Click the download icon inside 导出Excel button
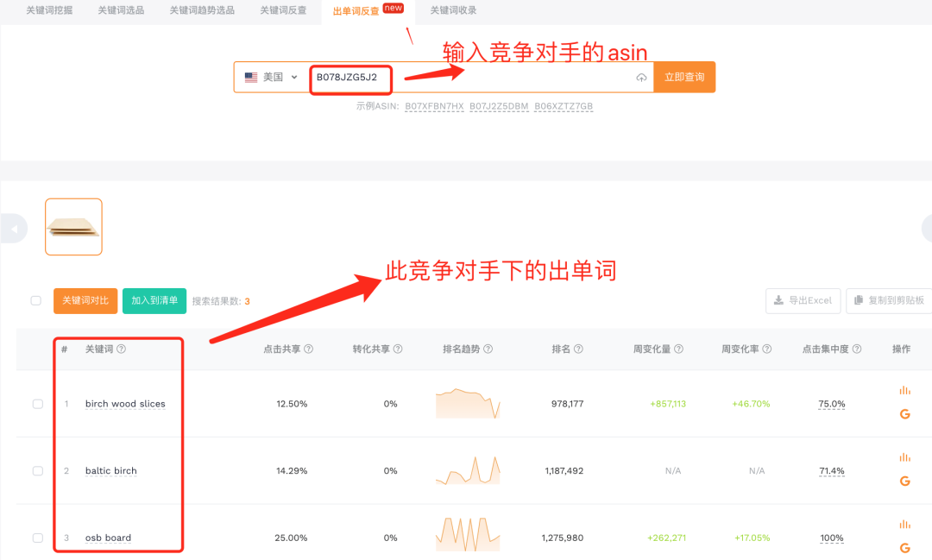The image size is (932, 560). [779, 300]
